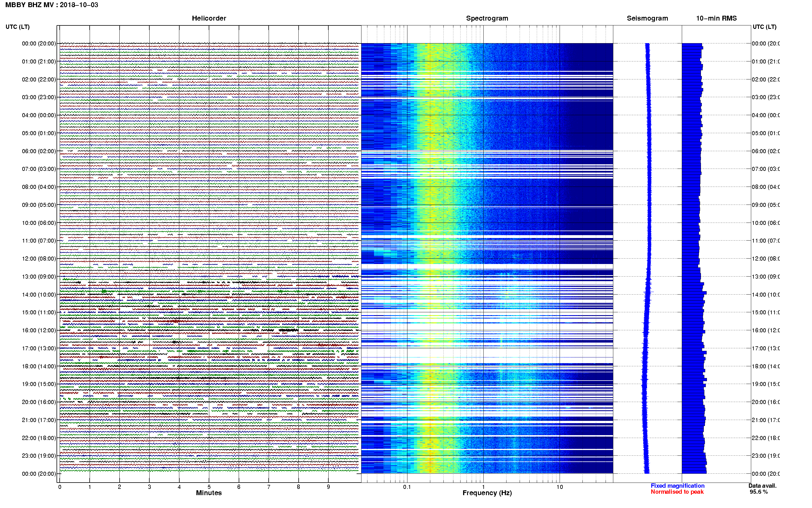The width and height of the screenshot is (812, 508).
Task: Select the left time label '23:00 (19:00)'
Action: [39, 456]
